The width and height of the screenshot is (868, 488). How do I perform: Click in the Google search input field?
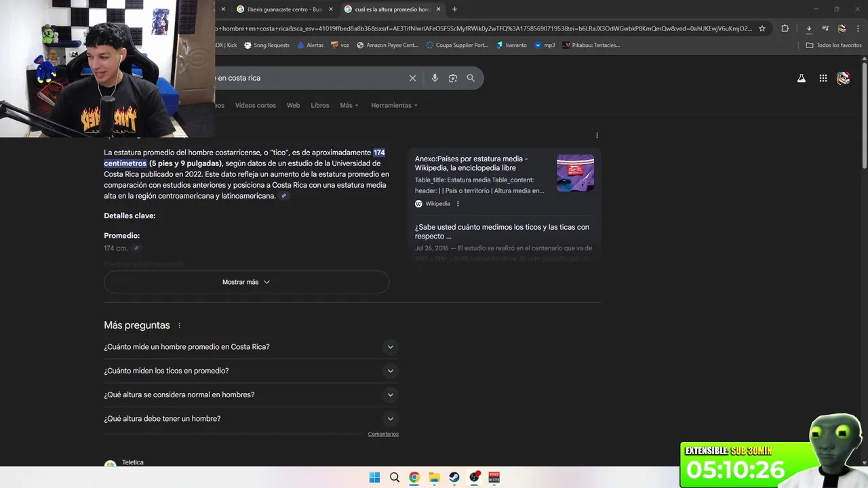[x=309, y=78]
